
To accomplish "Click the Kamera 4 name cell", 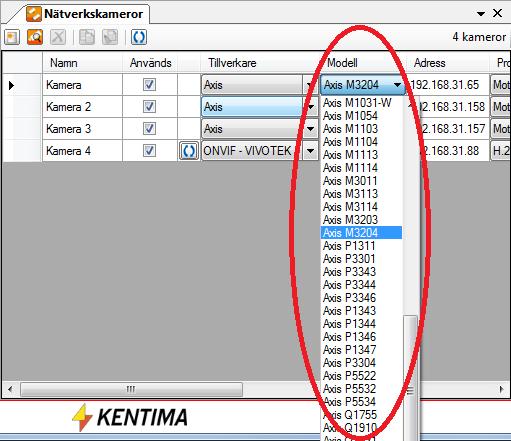I will click(x=82, y=151).
